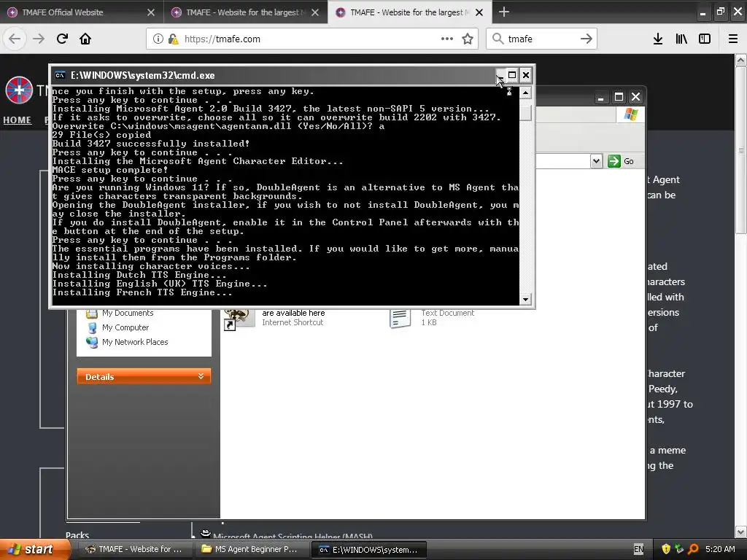
Task: Submit search with the arrow button
Action: coord(586,39)
